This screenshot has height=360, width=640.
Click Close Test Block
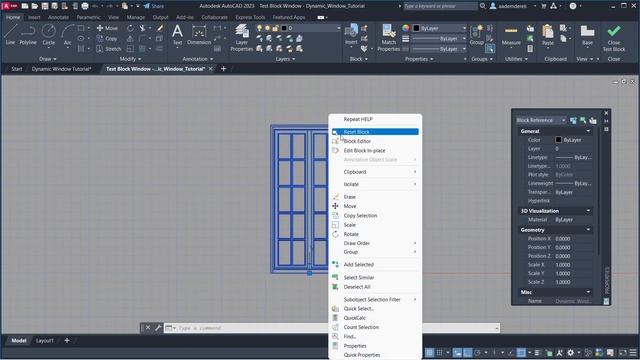tap(613, 38)
